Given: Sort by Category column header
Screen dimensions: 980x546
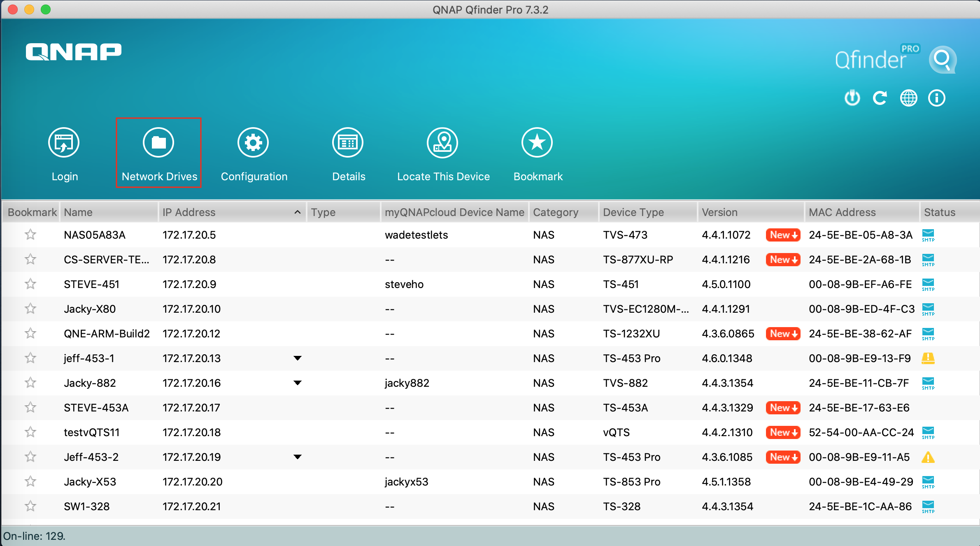Looking at the screenshot, I should point(563,212).
